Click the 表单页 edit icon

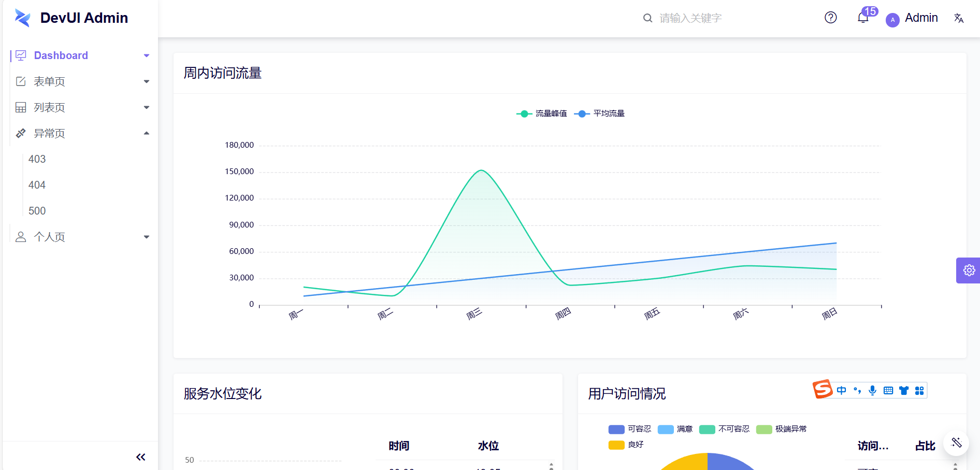[x=21, y=81]
